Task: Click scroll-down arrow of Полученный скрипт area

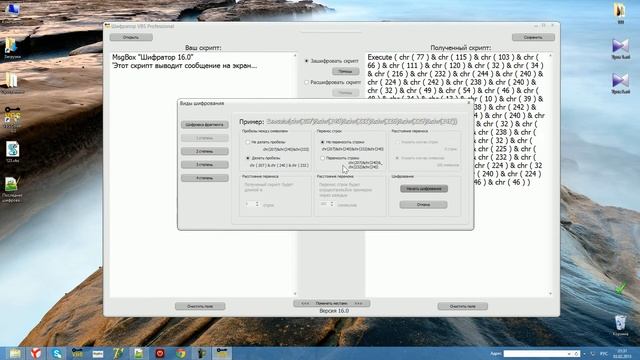Action: click(551, 293)
